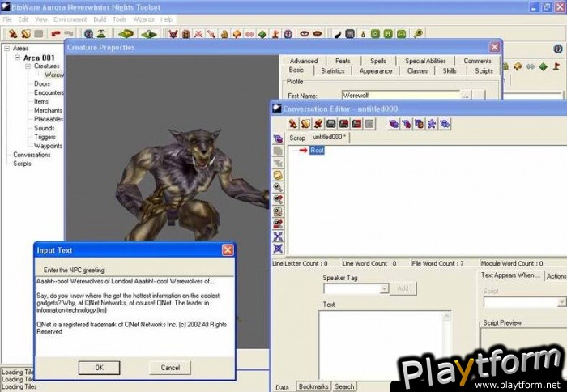This screenshot has width=567, height=392.
Task: Close the Input Text dialog
Action: pos(228,250)
